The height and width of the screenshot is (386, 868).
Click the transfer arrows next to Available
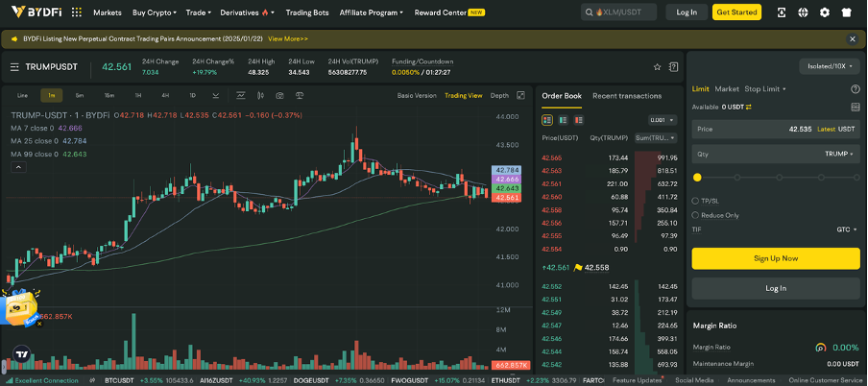[x=748, y=107]
